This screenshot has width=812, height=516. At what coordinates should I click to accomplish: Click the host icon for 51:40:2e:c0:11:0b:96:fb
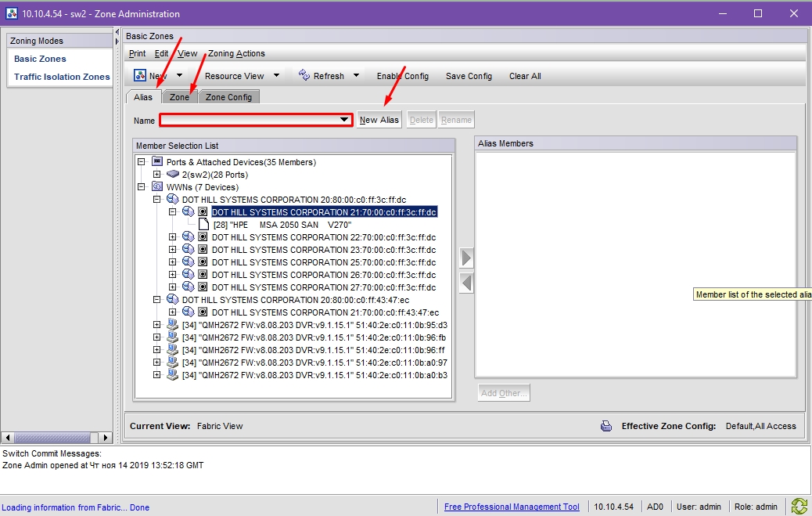[x=172, y=337]
